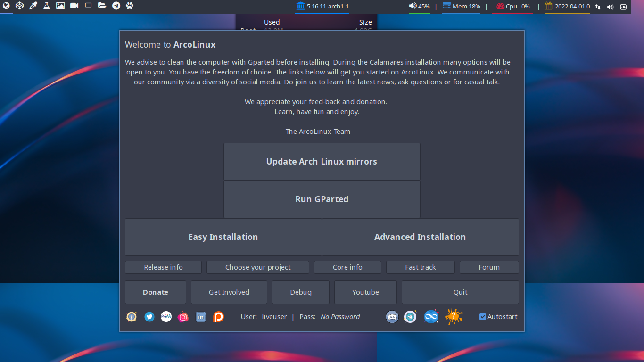
Task: Open the folder workspace icon
Action: tap(102, 6)
